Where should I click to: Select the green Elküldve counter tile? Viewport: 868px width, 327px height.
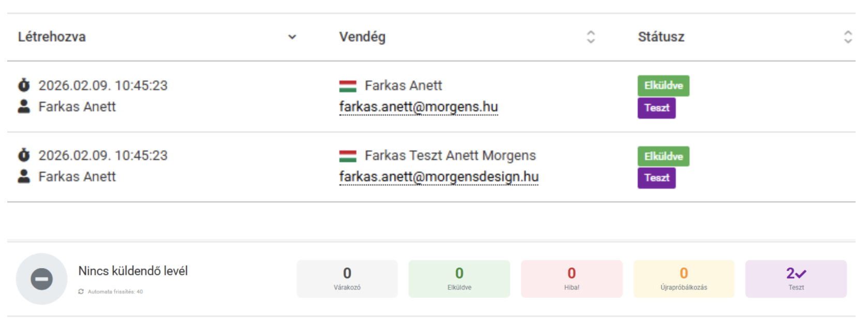pos(459,279)
